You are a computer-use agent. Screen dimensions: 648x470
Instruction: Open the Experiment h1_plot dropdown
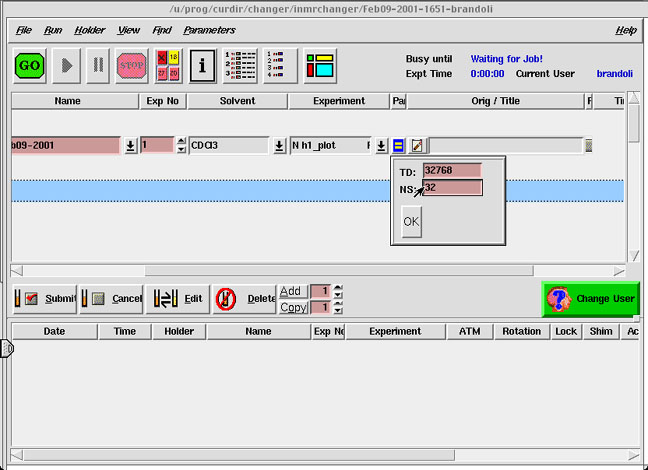381,146
